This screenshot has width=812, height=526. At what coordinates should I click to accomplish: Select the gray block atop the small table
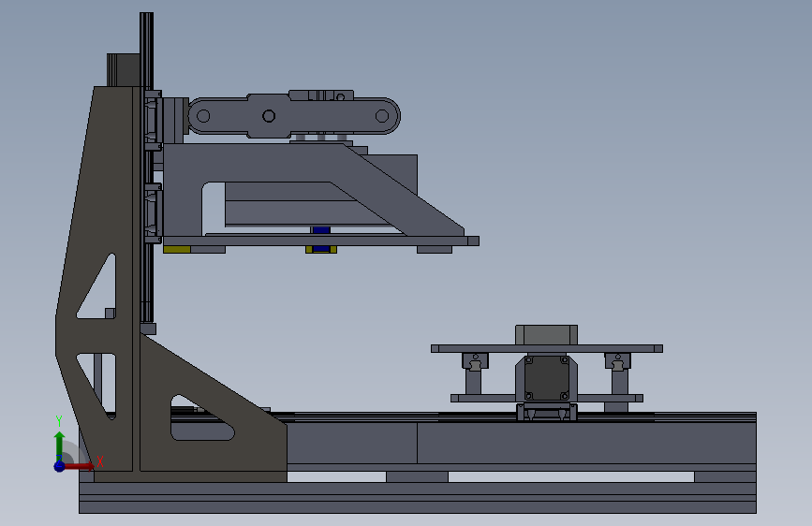coord(546,335)
